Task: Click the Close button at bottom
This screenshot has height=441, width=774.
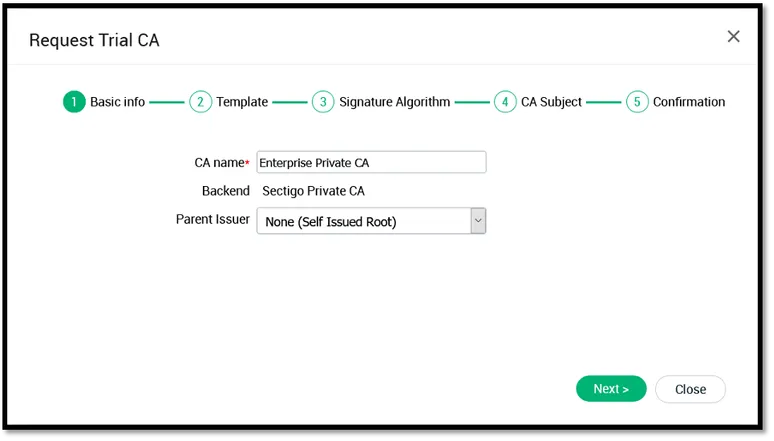Action: click(x=690, y=389)
